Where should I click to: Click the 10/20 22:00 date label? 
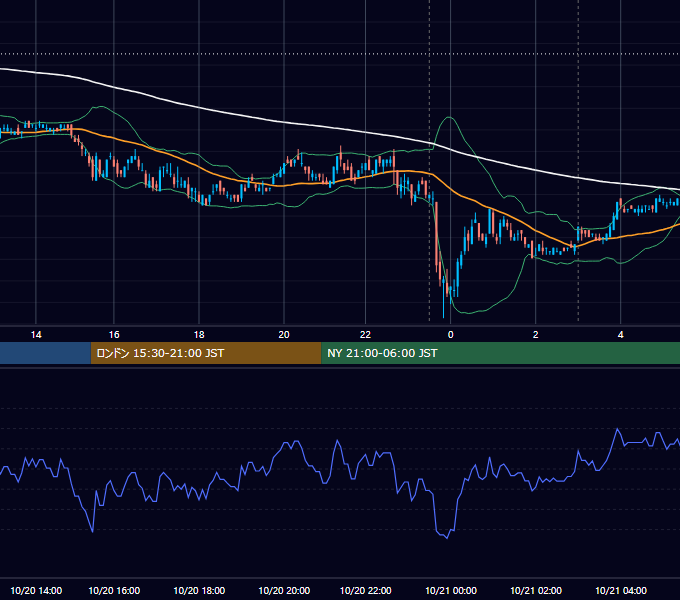366,590
